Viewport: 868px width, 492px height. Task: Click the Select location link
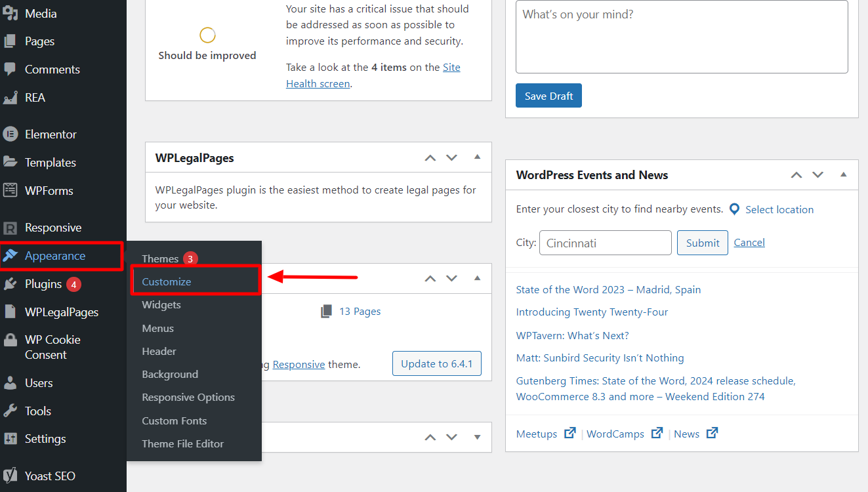(x=779, y=209)
